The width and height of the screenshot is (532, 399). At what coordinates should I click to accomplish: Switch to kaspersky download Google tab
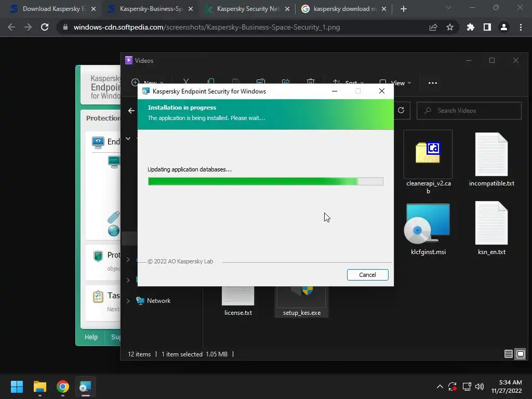[343, 9]
